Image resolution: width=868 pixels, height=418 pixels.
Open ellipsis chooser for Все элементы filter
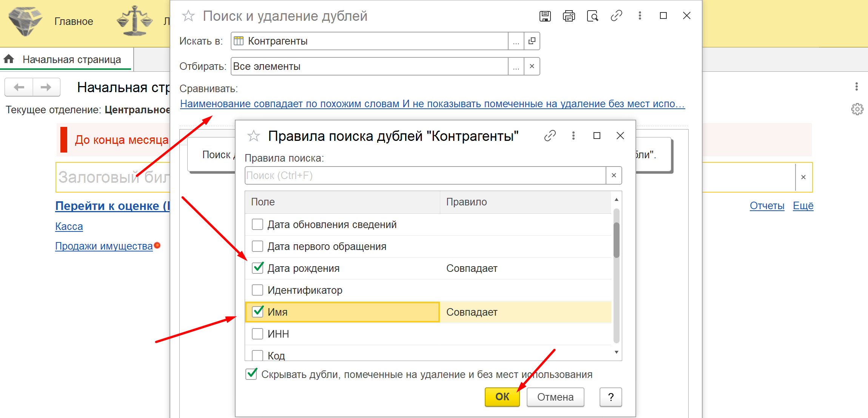pyautogui.click(x=516, y=66)
